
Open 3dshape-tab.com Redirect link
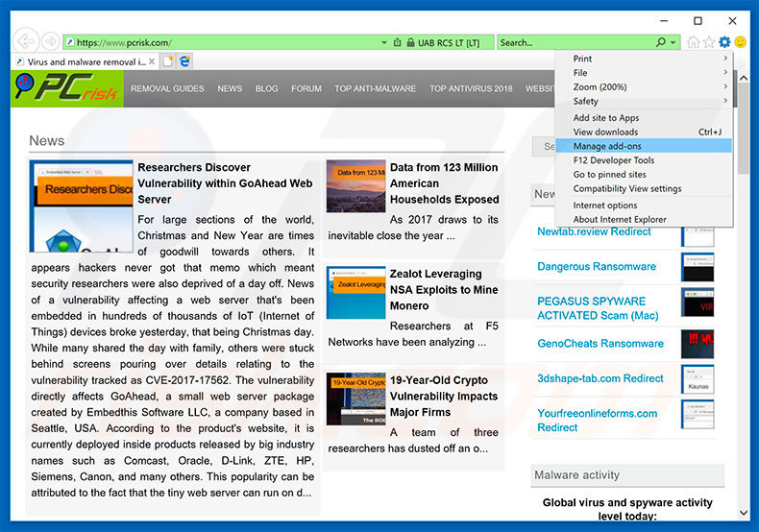pyautogui.click(x=600, y=378)
